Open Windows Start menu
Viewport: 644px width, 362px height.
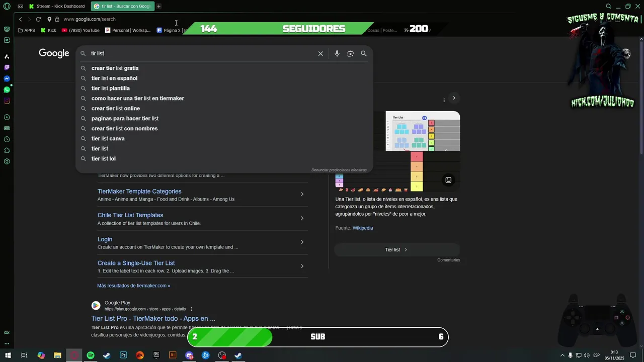click(x=8, y=355)
